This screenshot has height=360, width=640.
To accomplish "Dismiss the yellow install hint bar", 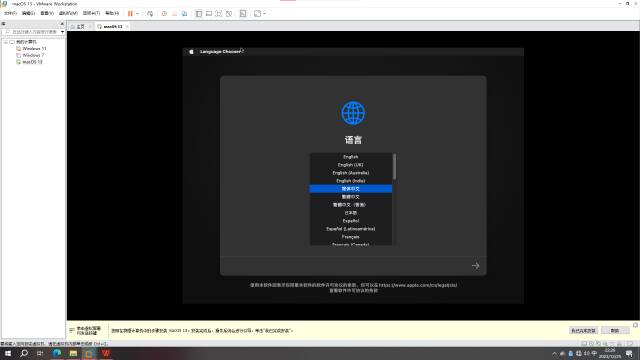I will coord(635,325).
